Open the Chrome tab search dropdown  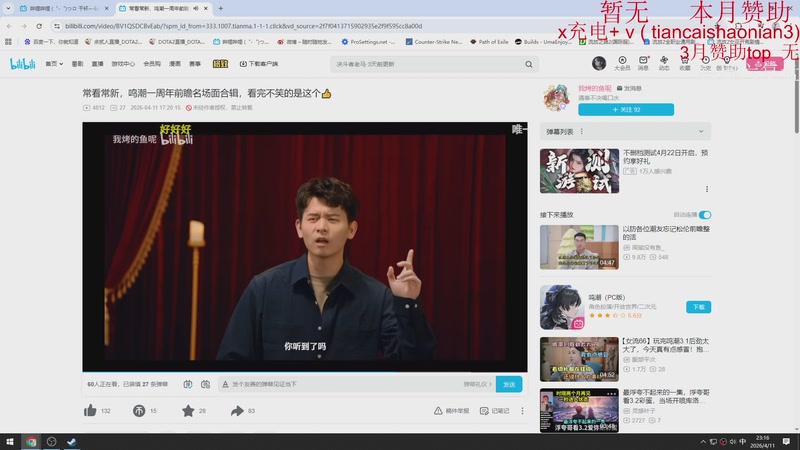point(8,8)
